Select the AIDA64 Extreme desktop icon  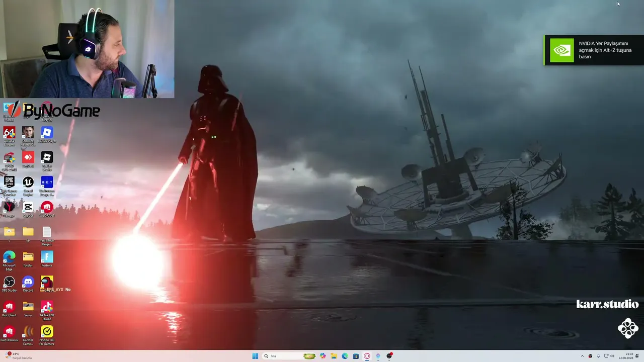tap(9, 135)
